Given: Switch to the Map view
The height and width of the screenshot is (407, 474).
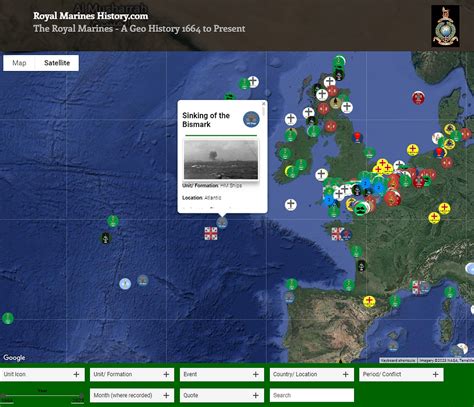Looking at the screenshot, I should pyautogui.click(x=19, y=63).
